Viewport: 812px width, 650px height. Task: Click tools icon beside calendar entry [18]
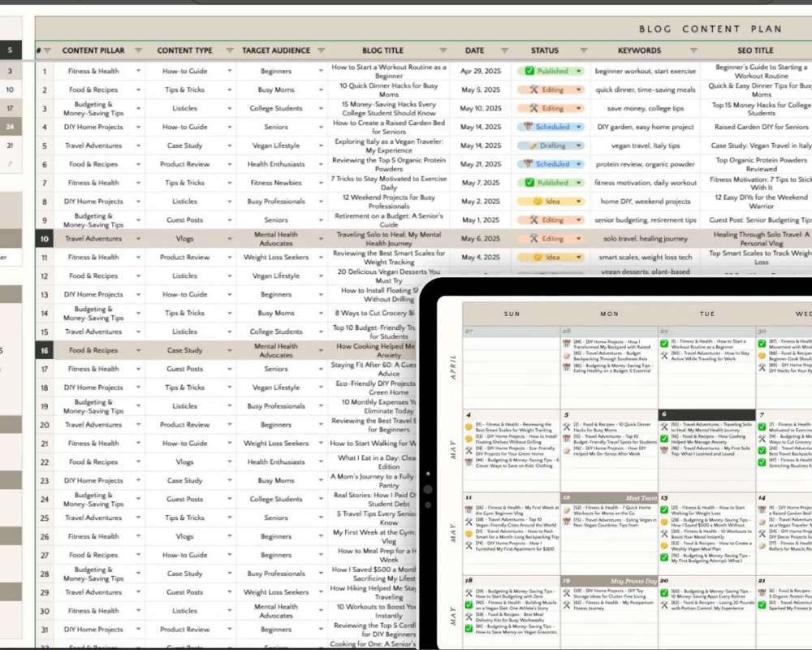click(469, 450)
